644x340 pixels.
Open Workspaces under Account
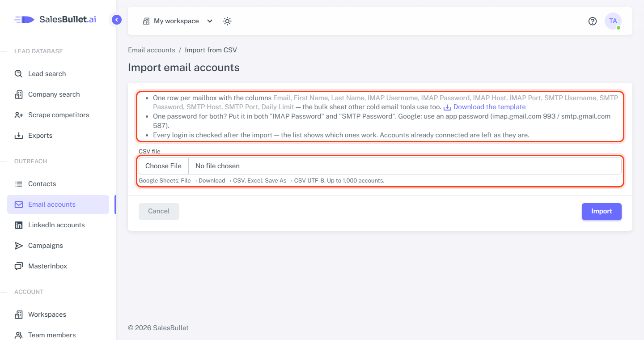point(58,314)
